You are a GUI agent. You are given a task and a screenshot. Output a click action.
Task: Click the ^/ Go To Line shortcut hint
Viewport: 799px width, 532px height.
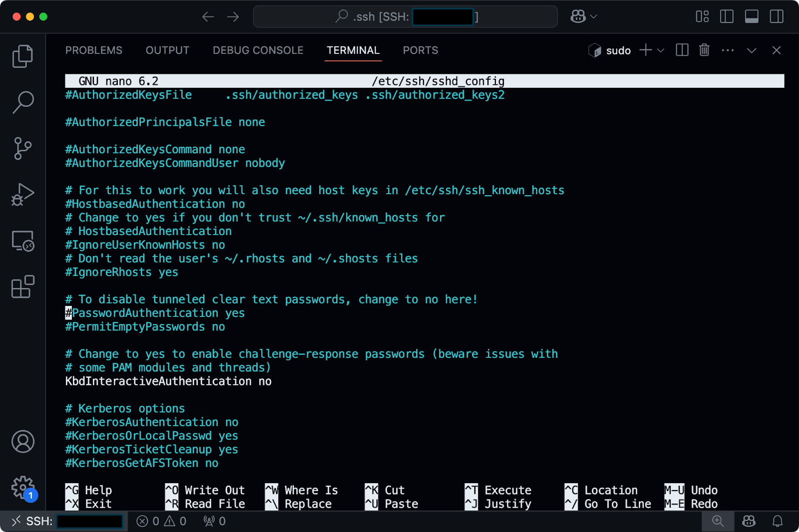point(608,504)
